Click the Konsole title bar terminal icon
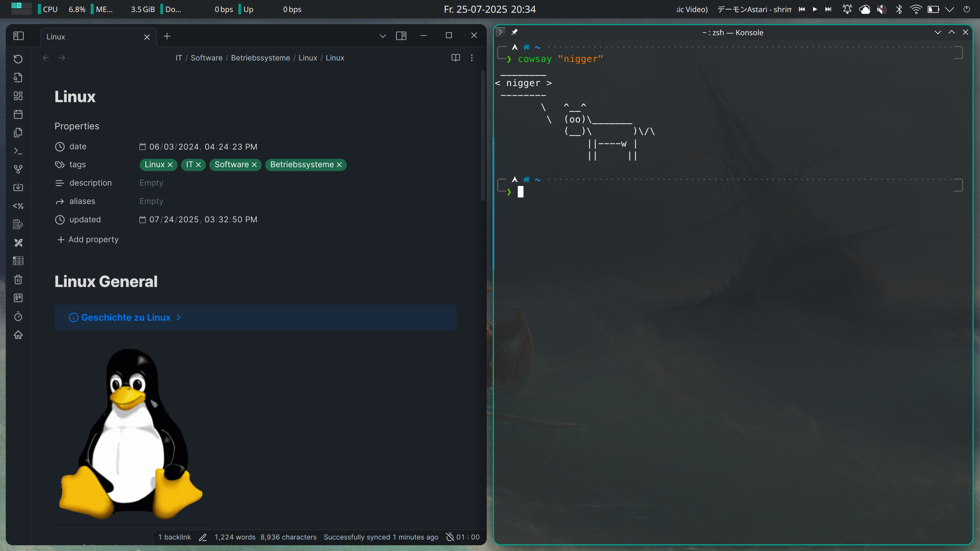Viewport: 980px width, 551px height. point(501,32)
